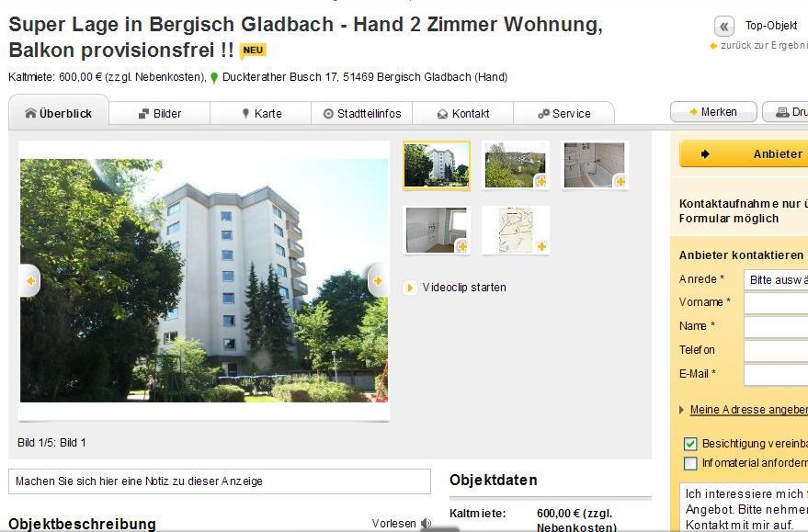Go back using double-chevron Top-Objekt icon
The image size is (808, 532).
[724, 27]
